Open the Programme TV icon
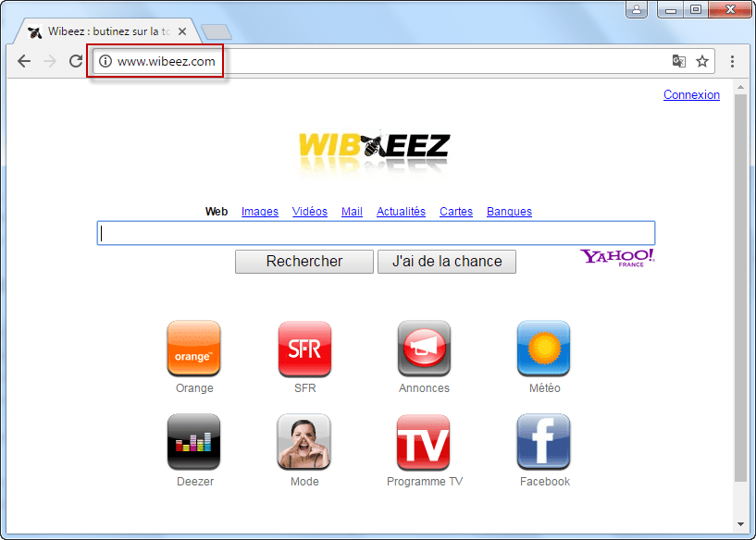This screenshot has width=756, height=540. (x=423, y=442)
